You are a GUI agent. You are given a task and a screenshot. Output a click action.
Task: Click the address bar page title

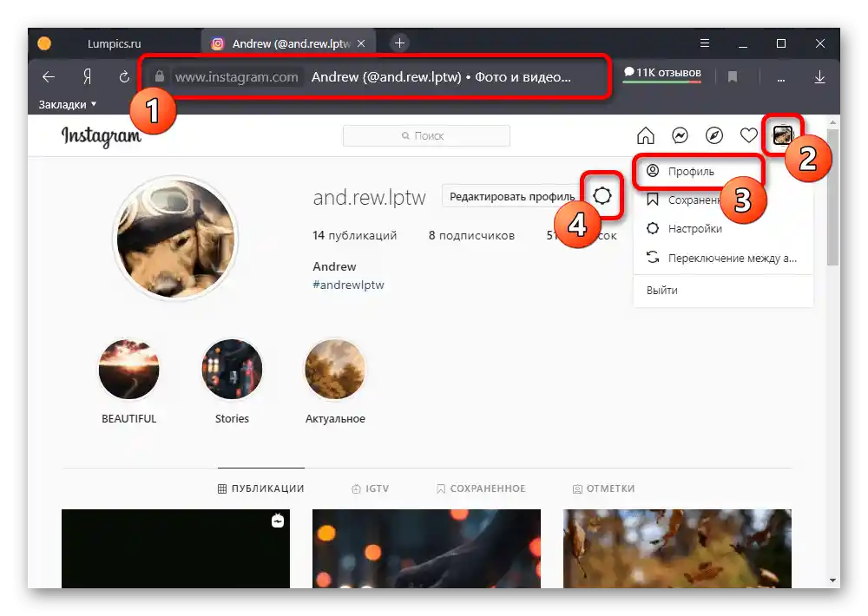click(441, 77)
